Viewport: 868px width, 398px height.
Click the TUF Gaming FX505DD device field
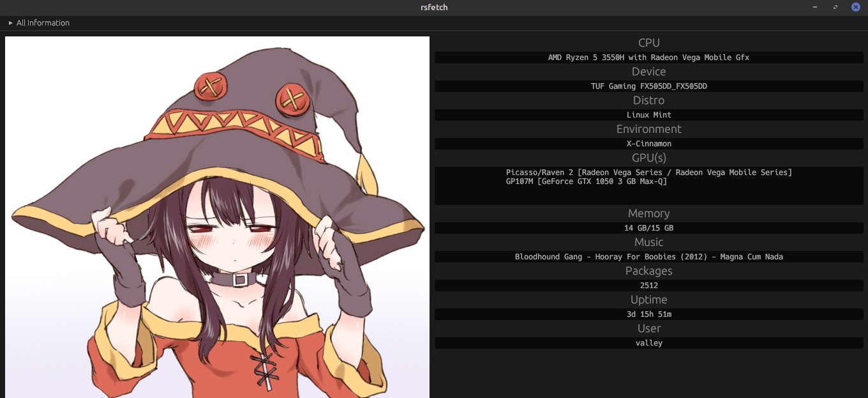point(648,86)
